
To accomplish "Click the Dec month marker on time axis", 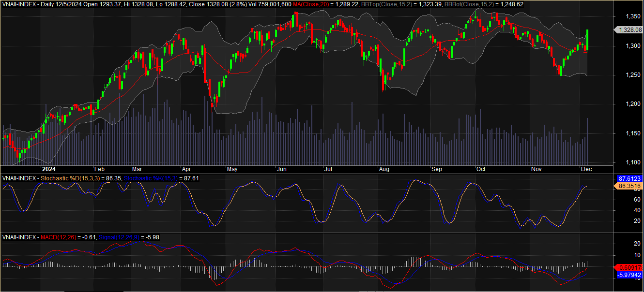I will click(x=586, y=169).
